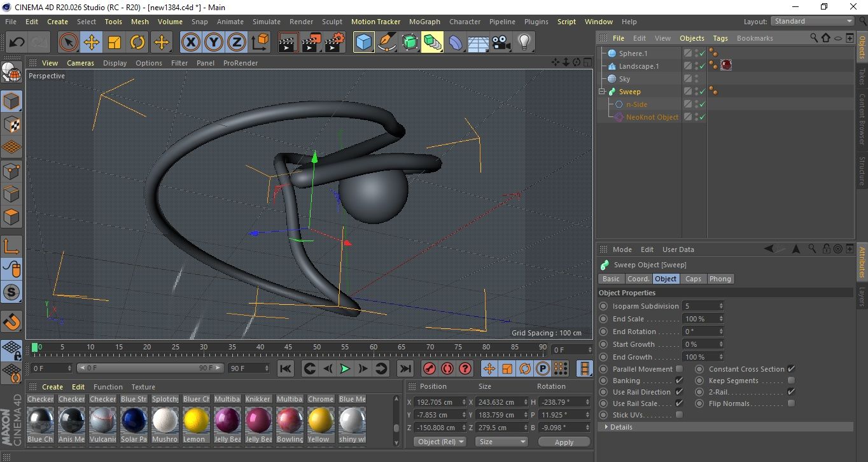The image size is (868, 462).
Task: Select the NeoKnot Object
Action: (x=652, y=117)
